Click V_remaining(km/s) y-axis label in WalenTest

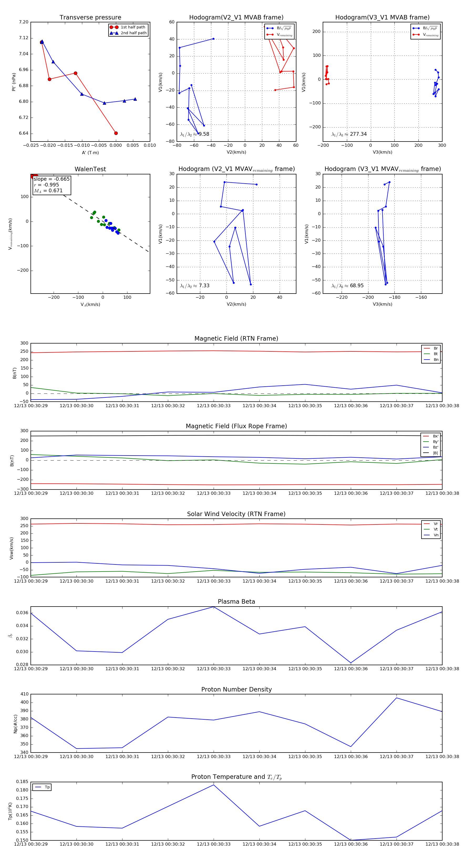[x=11, y=234]
